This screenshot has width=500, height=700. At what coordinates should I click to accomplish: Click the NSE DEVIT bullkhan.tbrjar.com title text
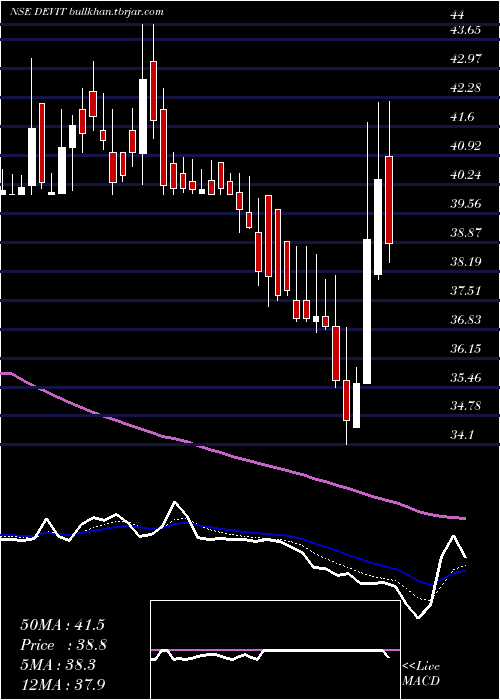(x=88, y=12)
